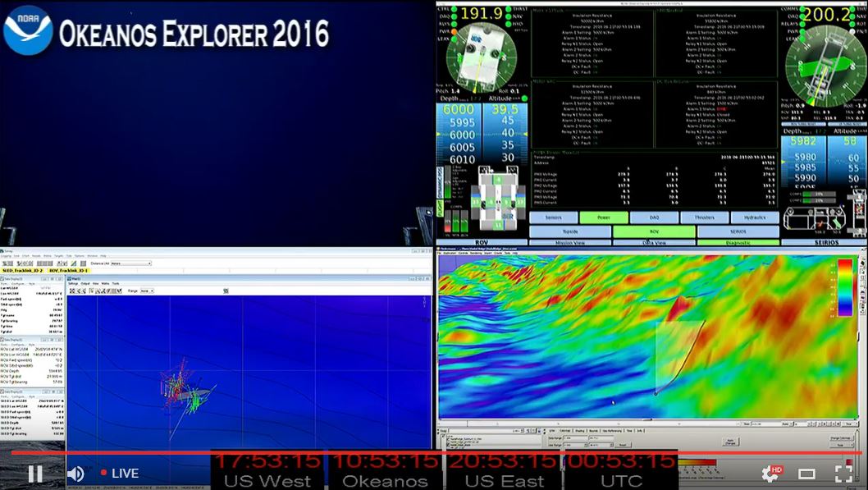Enter fullscreen with the player's fullscreen icon

[843, 474]
